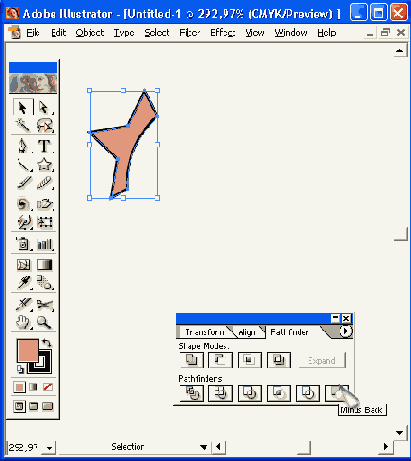
Task: Switch to the Transform tab
Action: [x=205, y=332]
